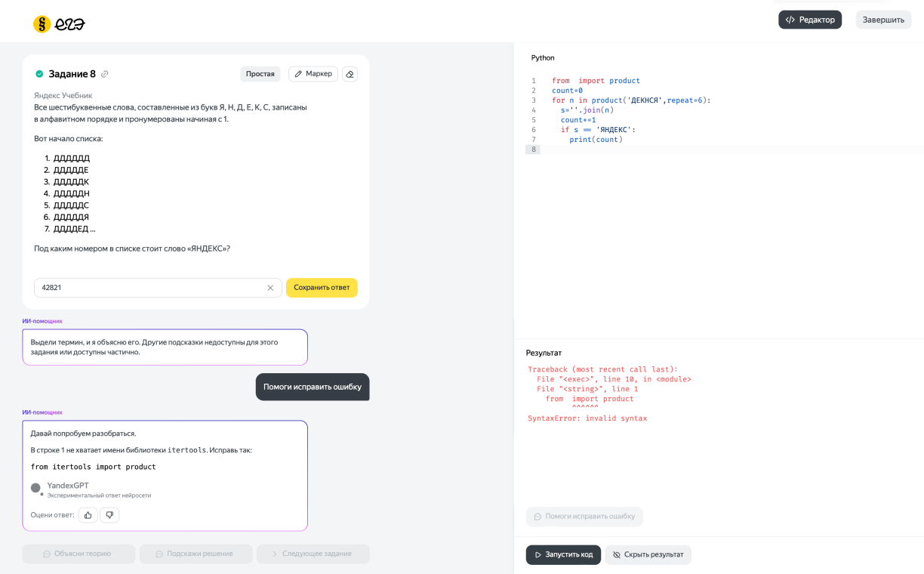
Task: Go to Следующее задание
Action: click(x=313, y=554)
